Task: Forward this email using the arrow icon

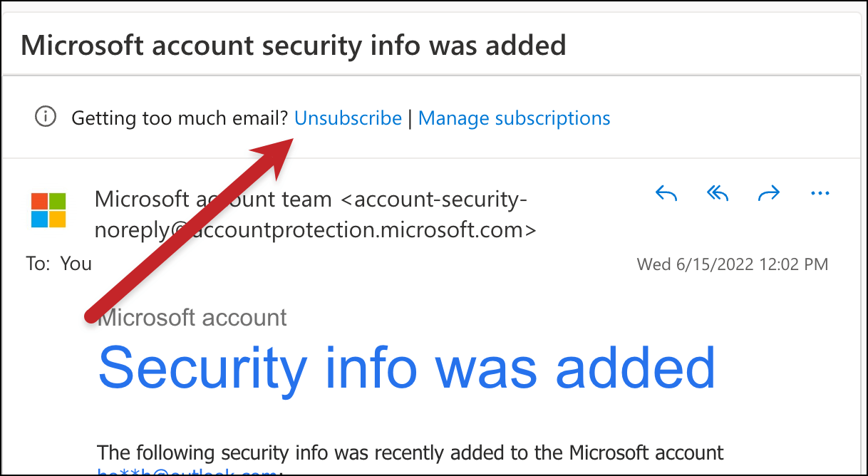Action: click(769, 194)
